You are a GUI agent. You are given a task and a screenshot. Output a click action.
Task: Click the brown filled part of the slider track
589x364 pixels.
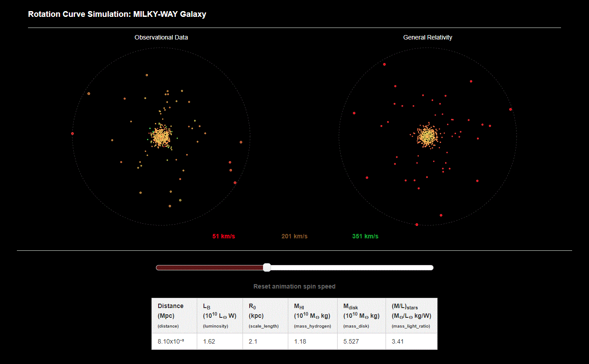[209, 267]
